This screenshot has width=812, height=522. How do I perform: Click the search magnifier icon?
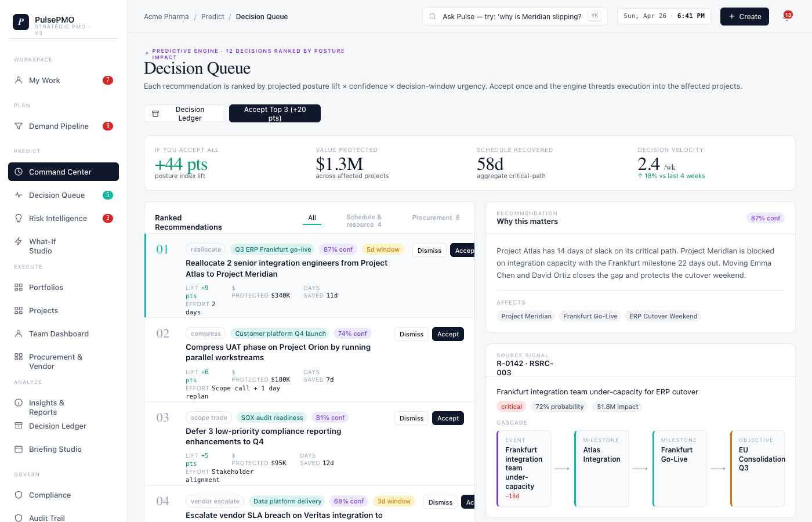point(433,17)
